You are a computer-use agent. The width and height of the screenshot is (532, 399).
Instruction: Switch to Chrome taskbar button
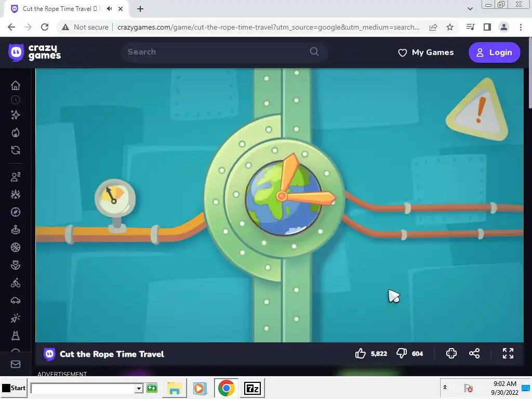(226, 388)
